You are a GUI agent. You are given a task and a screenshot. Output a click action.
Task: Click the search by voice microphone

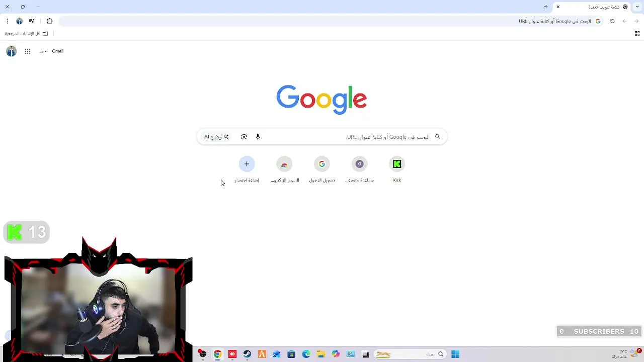[258, 137]
